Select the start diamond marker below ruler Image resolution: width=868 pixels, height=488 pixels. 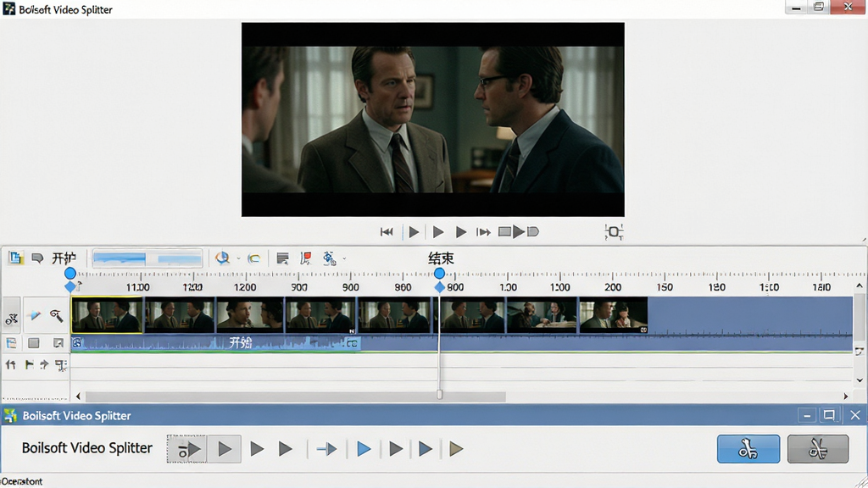click(x=70, y=286)
